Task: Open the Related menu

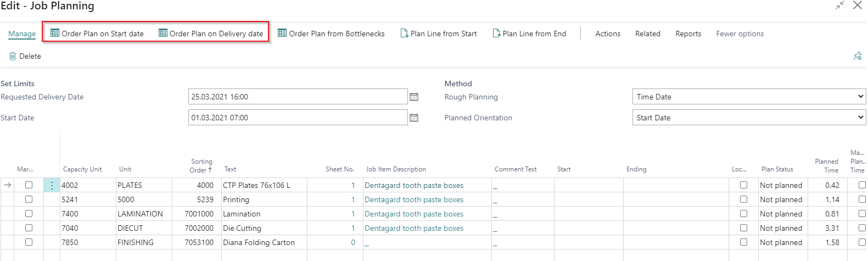Action: [648, 34]
